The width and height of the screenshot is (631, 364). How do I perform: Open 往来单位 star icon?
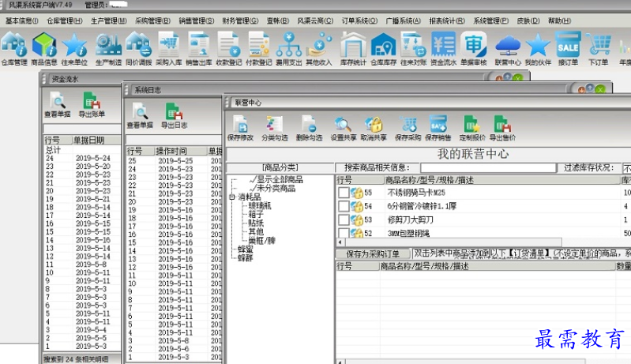[x=74, y=49]
